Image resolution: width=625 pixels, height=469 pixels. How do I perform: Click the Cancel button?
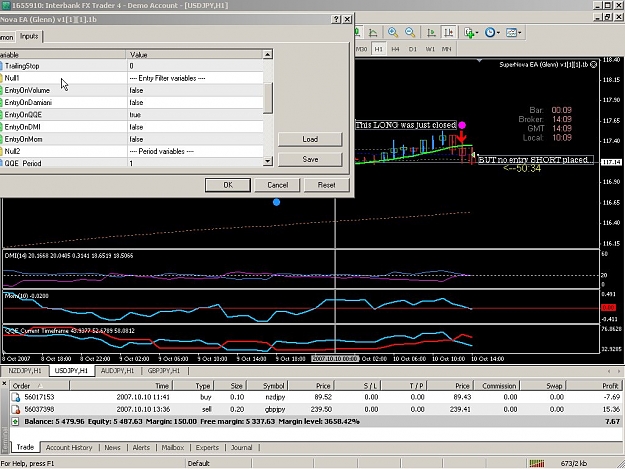[x=277, y=185]
